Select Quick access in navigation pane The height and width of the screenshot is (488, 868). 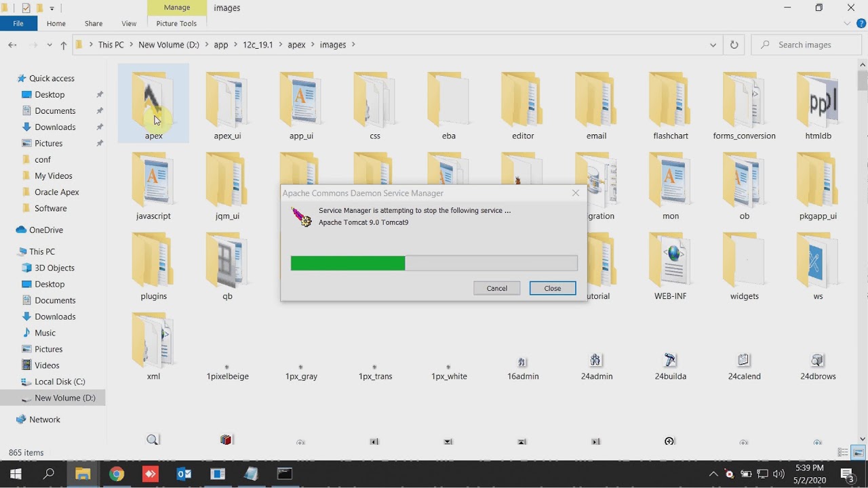52,78
